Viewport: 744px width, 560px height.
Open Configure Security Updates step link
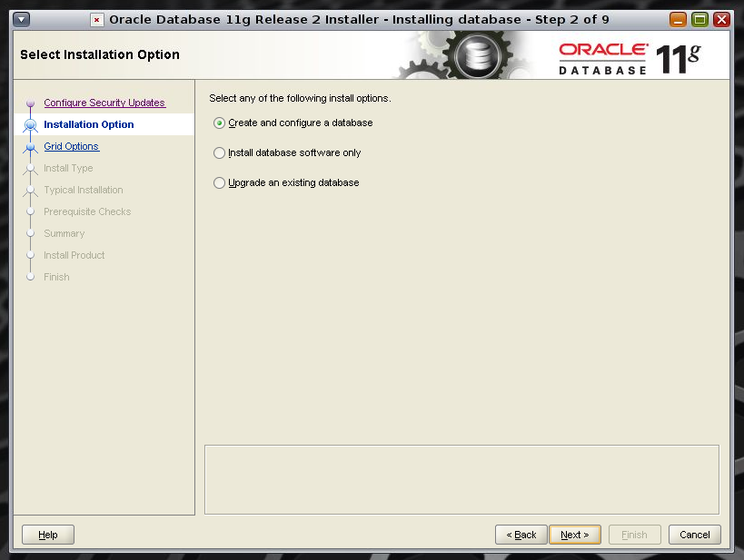[x=104, y=103]
